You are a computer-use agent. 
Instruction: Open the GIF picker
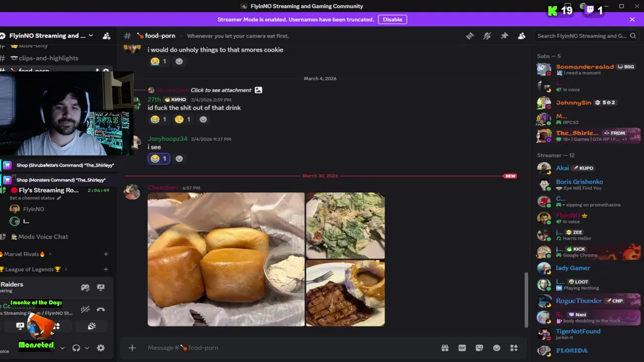(462, 348)
